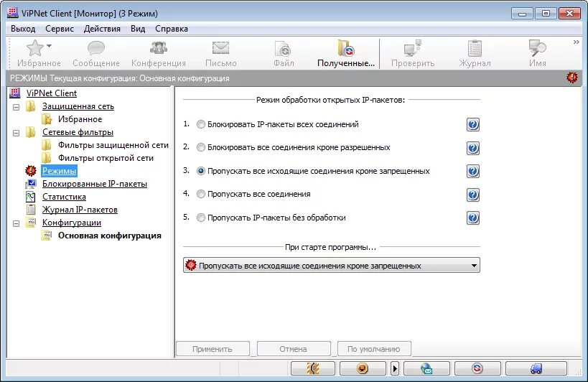Collapse the Конфигурации tree node
This screenshot has height=382, width=588.
click(16, 223)
